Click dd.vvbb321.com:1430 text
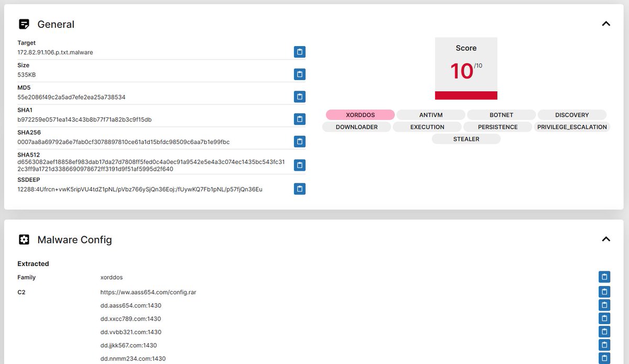Image resolution: width=629 pixels, height=364 pixels. (131, 332)
